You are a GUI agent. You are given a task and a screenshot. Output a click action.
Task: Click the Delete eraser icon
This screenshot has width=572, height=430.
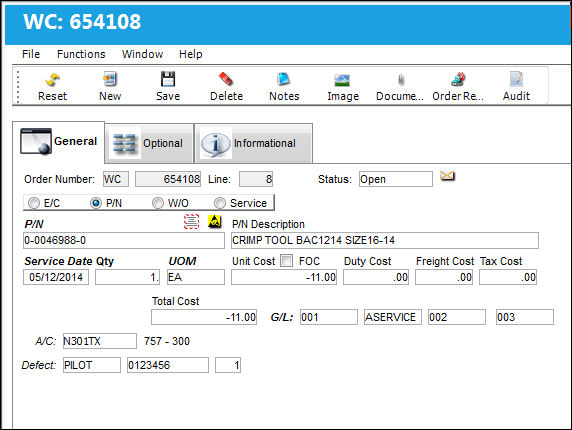[x=226, y=79]
